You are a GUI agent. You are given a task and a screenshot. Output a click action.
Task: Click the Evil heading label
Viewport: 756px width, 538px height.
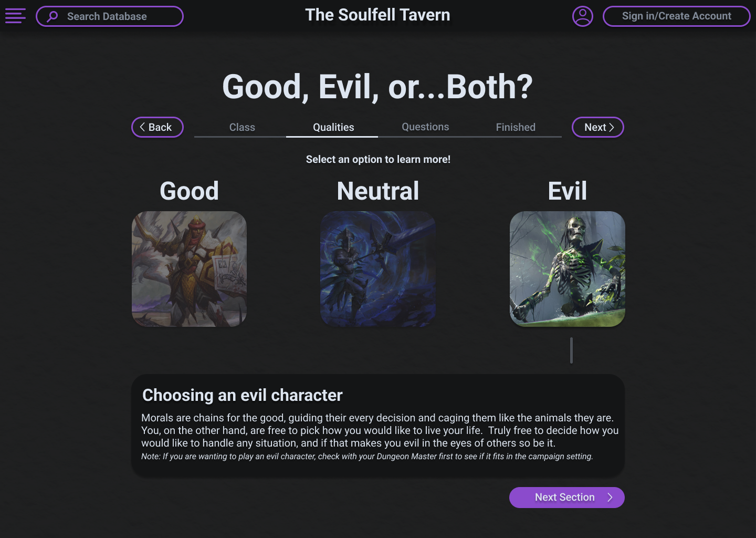pos(567,191)
